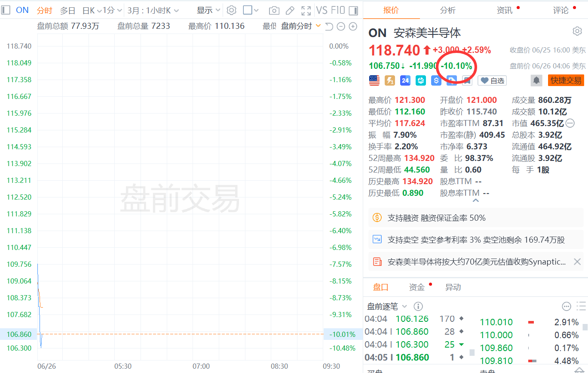The height and width of the screenshot is (373, 588).
Task: Select the 报价 quote tab
Action: pyautogui.click(x=391, y=10)
